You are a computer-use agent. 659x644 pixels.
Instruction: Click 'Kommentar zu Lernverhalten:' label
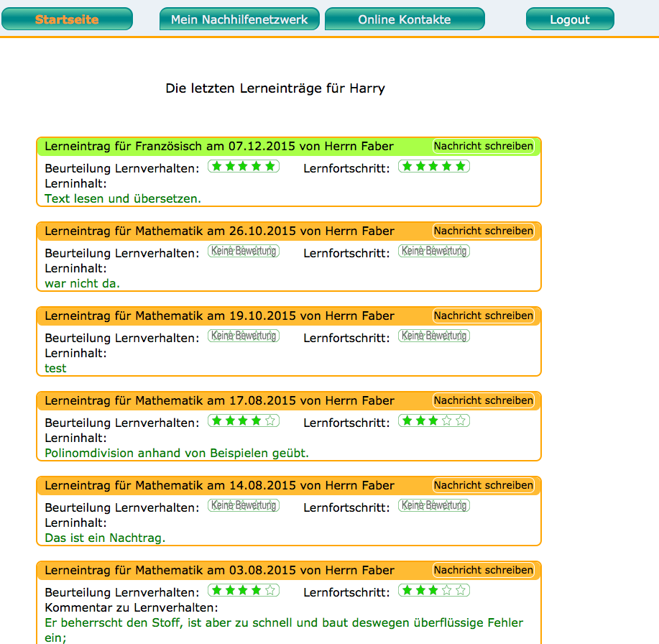[132, 608]
